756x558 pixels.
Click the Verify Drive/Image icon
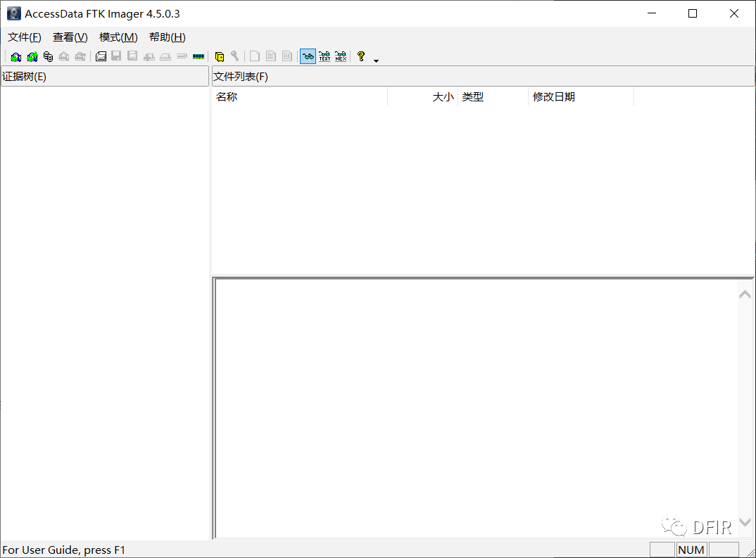[182, 56]
